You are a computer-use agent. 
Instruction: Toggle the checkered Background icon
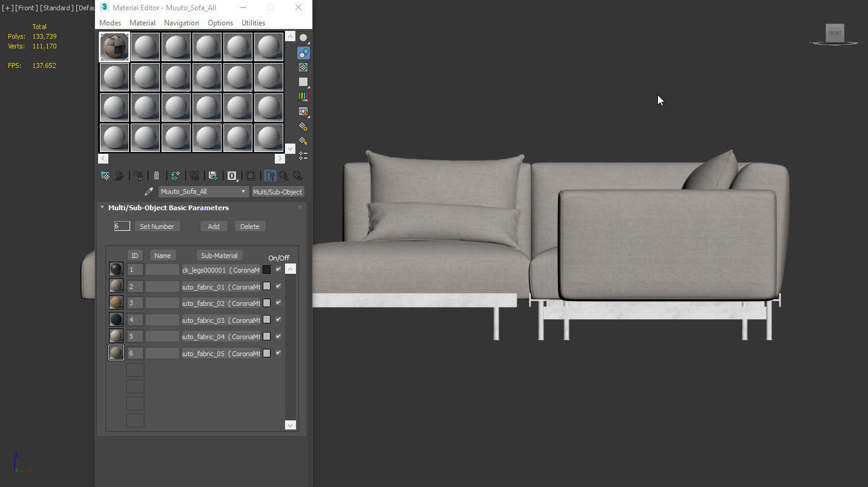coord(303,67)
